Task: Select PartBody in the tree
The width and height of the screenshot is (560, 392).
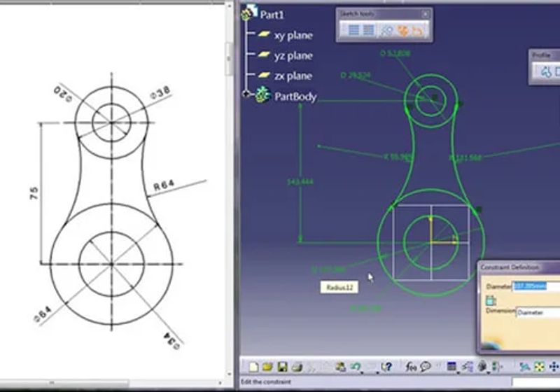Action: click(295, 97)
